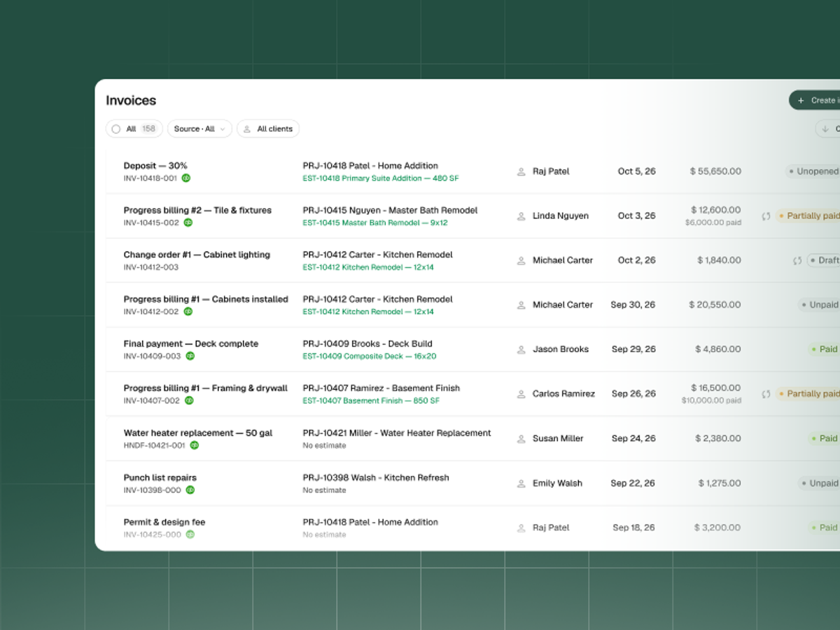This screenshot has height=630, width=840.
Task: Click the sync arrows icon in the Linda Nguyen row
Action: [766, 216]
